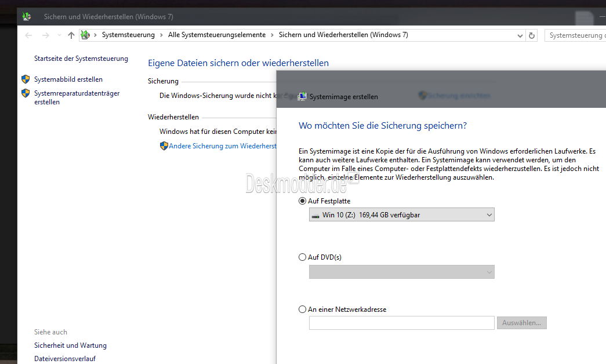The width and height of the screenshot is (606, 364).
Task: Click Systemsteuerung in the breadcrumb path
Action: (x=128, y=35)
